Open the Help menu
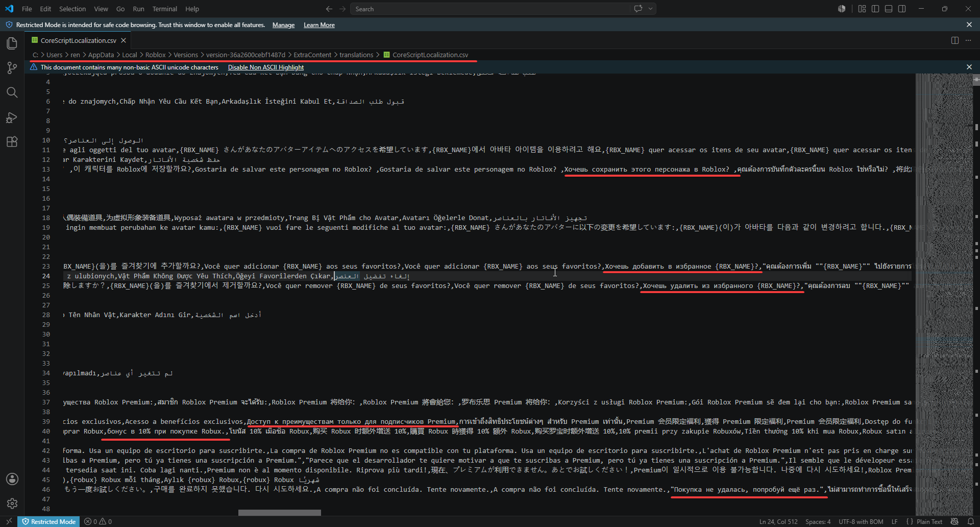 (192, 9)
